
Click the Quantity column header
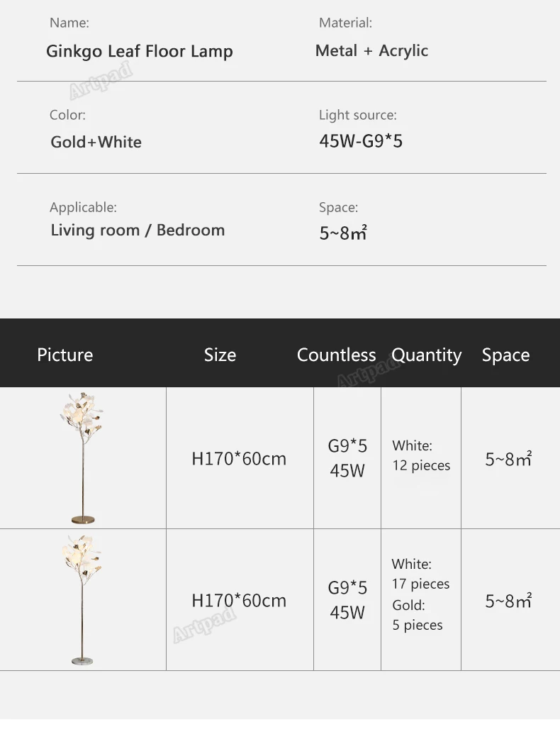click(x=426, y=355)
